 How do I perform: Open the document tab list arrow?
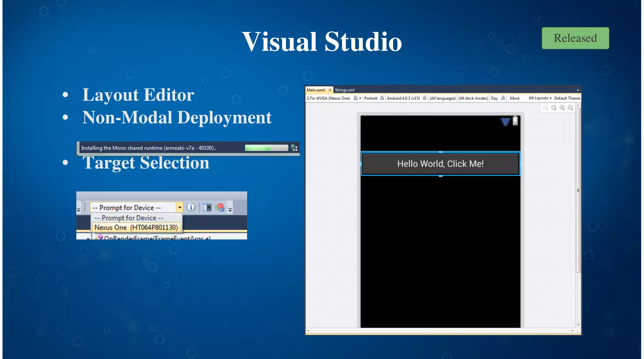pos(578,90)
